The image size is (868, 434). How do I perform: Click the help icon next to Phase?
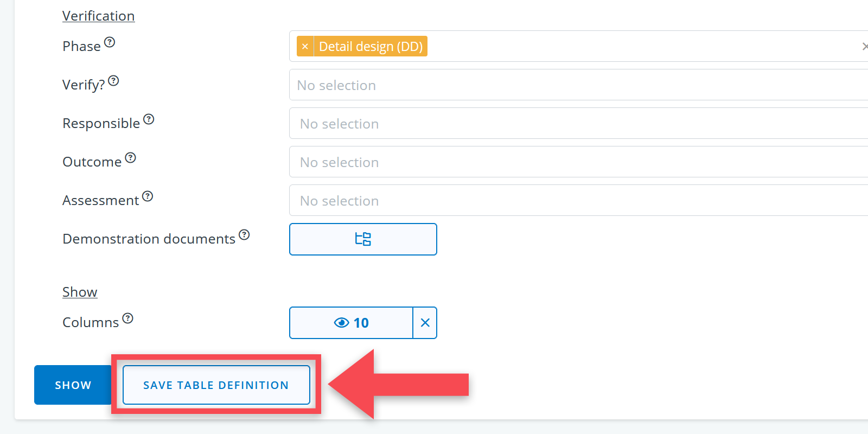click(110, 42)
